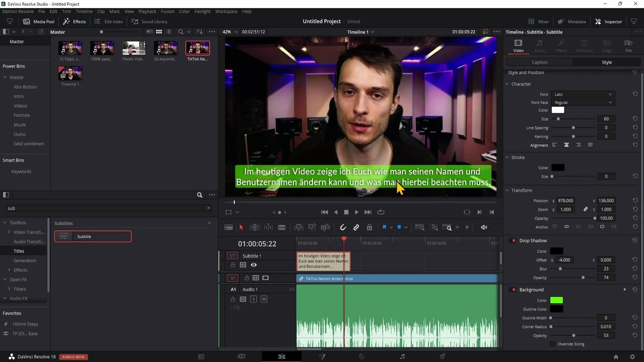644x362 pixels.
Task: Select the subtitle track lock icon
Action: (232, 264)
